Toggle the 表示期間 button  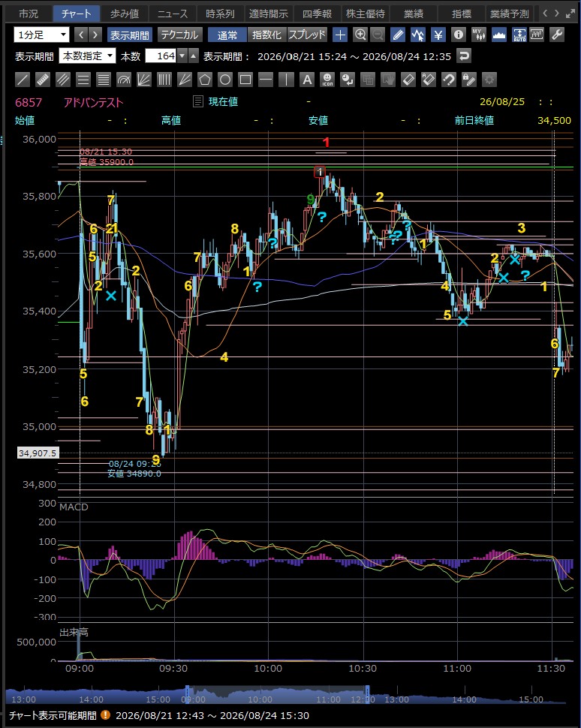(x=130, y=35)
